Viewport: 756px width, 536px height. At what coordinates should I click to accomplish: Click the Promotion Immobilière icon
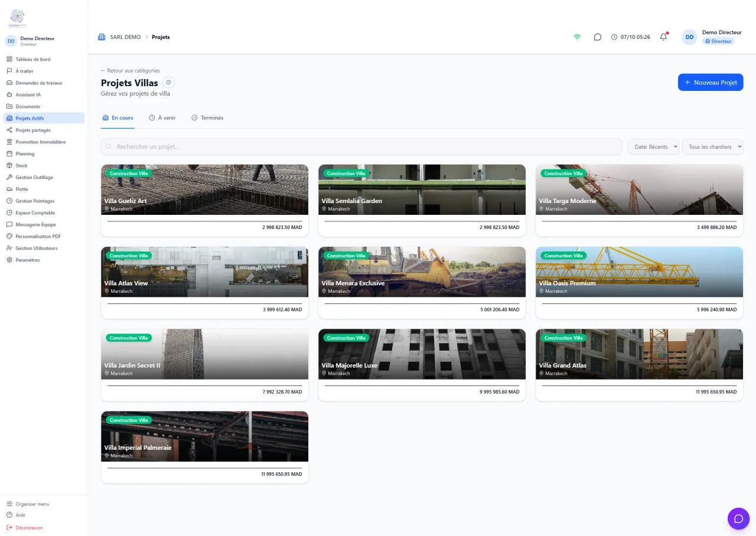tap(9, 142)
